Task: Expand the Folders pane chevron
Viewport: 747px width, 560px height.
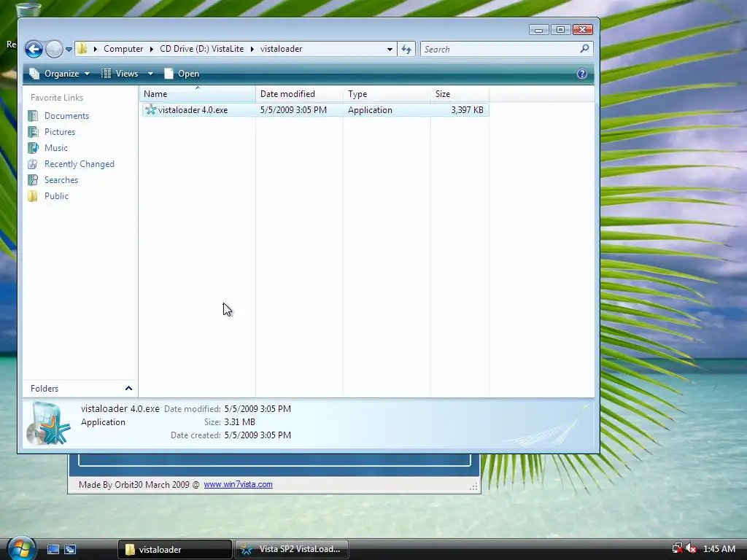Action: pos(128,388)
